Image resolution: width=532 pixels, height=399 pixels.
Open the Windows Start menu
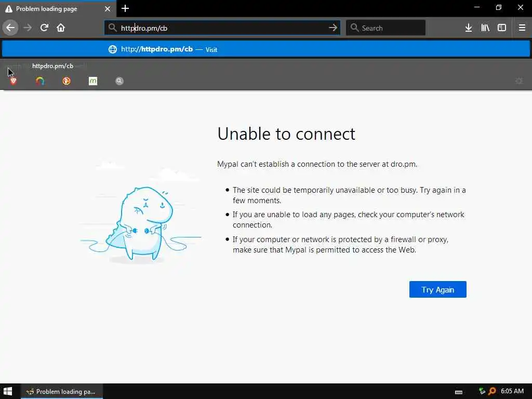click(x=8, y=391)
